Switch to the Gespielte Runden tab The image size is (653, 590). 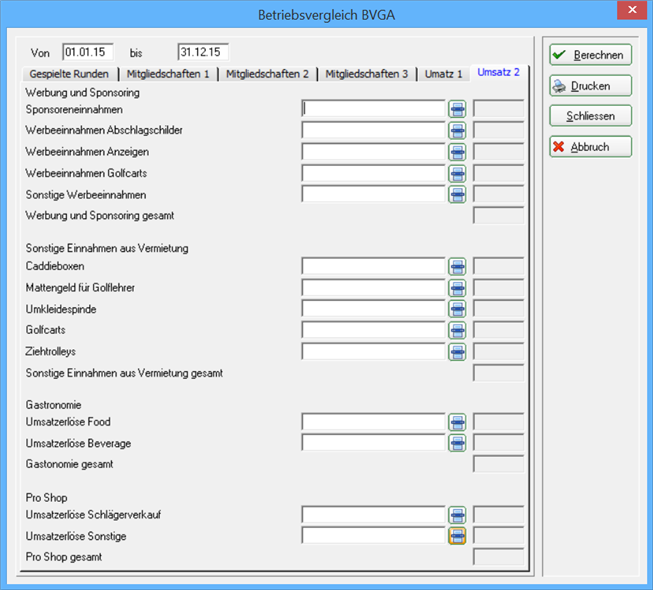[x=69, y=74]
